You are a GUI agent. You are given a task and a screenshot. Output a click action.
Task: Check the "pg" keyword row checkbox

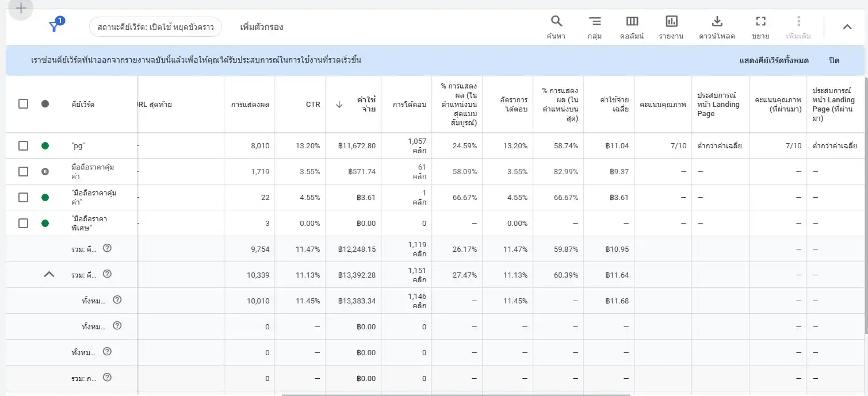click(23, 145)
